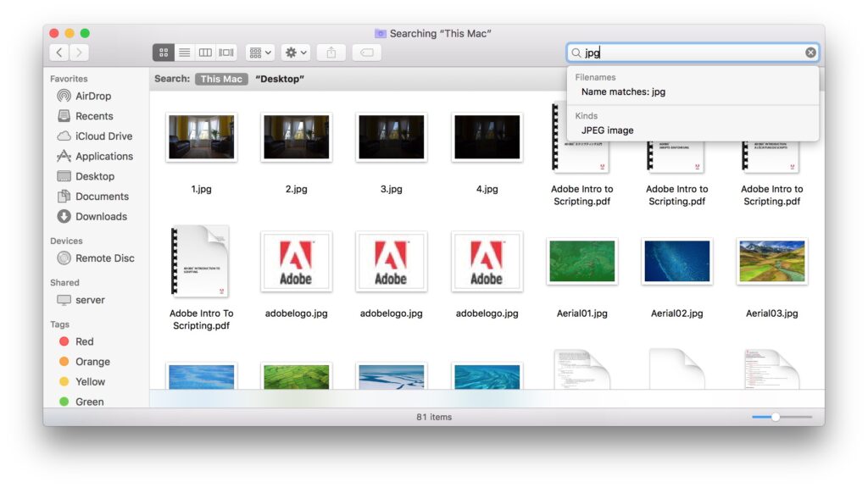
Task: Open the Action gear menu
Action: coord(295,52)
